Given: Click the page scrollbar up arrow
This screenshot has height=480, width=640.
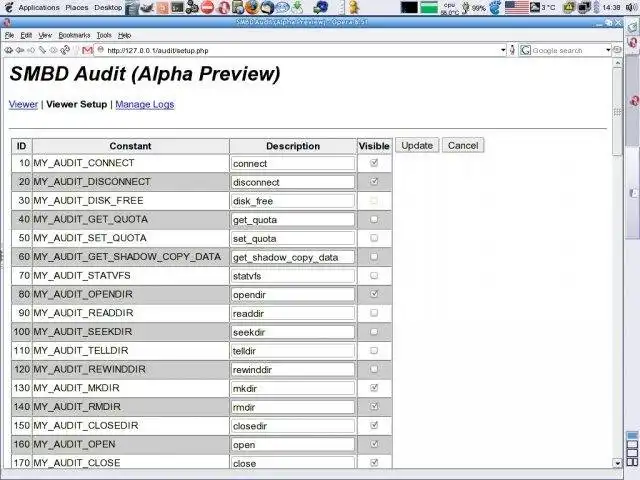Looking at the screenshot, I should click(x=617, y=63).
